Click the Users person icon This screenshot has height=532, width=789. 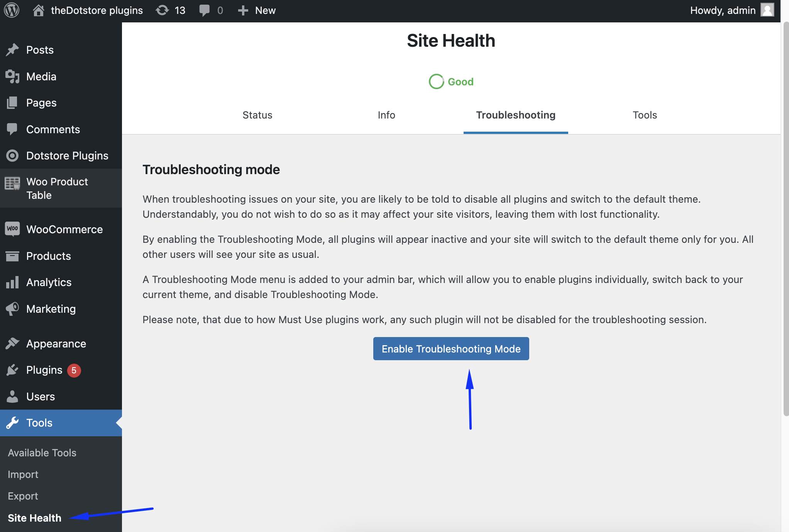[12, 396]
